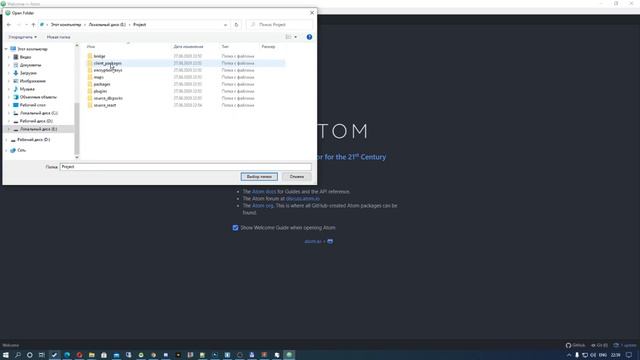Screen dimensions: 640x360
Task: Collapse the Этот компьютер tree node
Action: click(x=6, y=49)
